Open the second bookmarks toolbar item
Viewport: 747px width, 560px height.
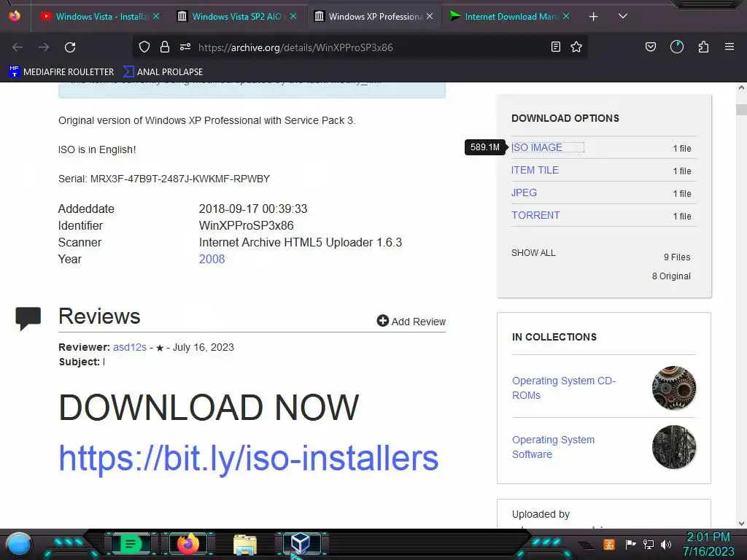pos(163,72)
